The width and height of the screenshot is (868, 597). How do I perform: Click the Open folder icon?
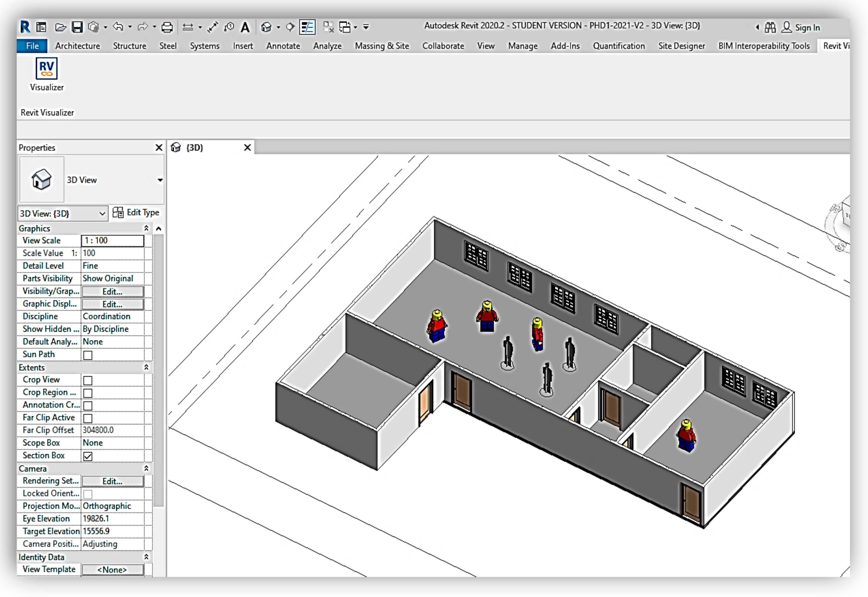(x=61, y=27)
